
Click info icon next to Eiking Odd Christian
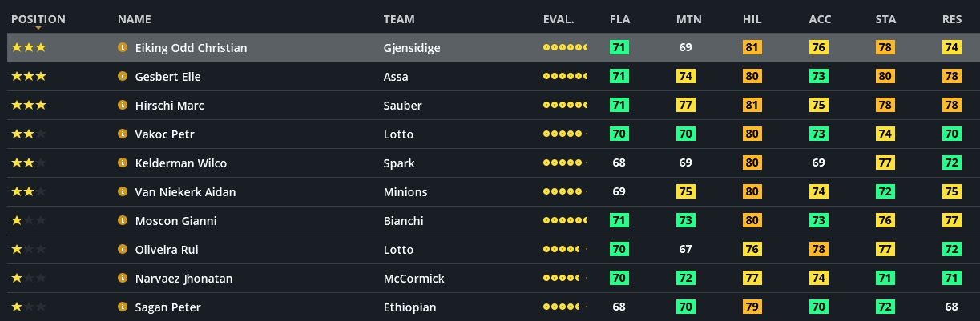[123, 48]
